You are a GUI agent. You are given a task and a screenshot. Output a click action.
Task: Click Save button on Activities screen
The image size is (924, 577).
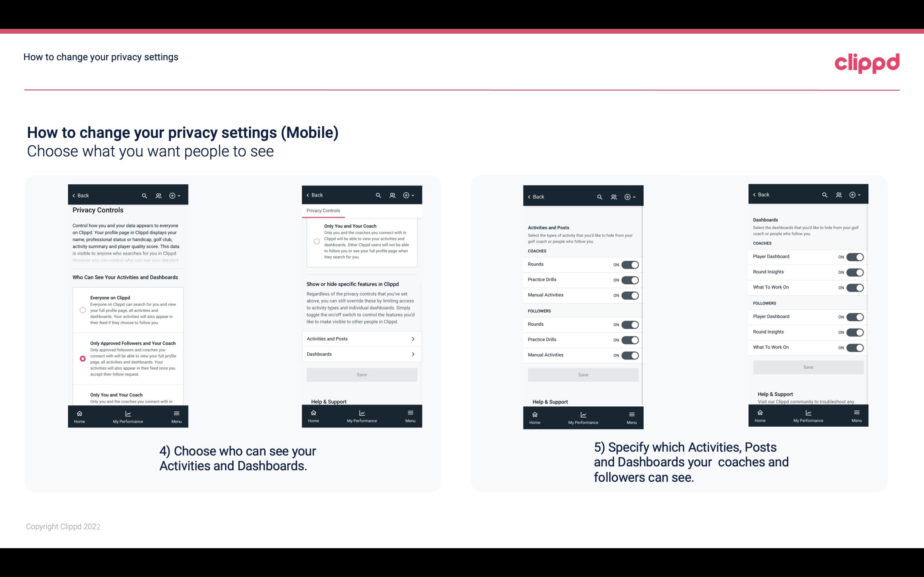(582, 374)
